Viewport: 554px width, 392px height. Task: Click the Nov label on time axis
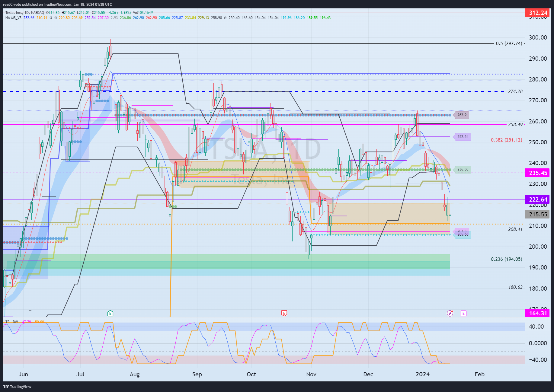311,374
